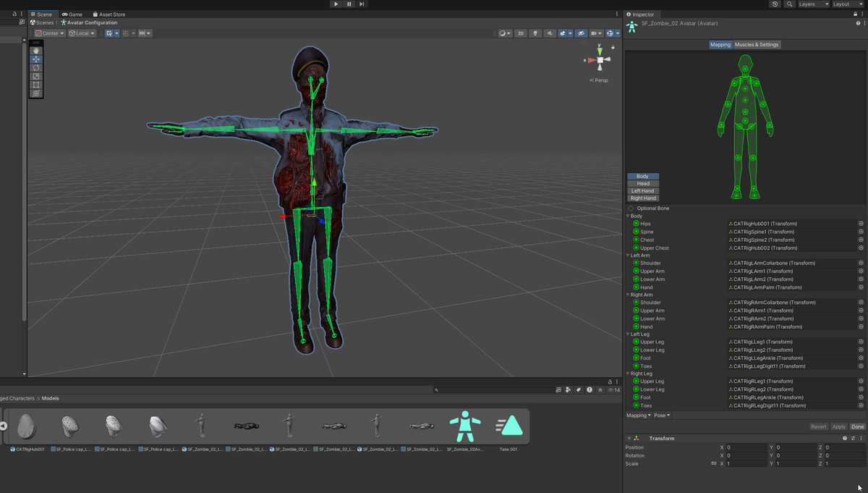868x493 pixels.
Task: Open the Asset Store tab
Action: pos(109,14)
